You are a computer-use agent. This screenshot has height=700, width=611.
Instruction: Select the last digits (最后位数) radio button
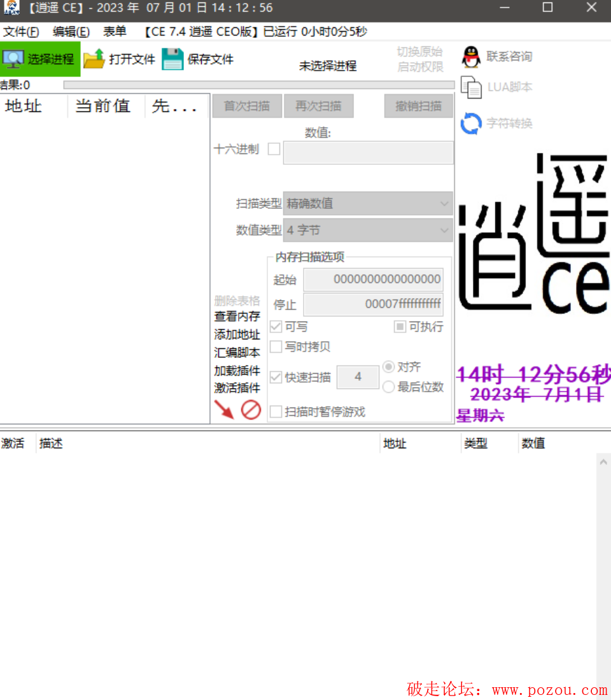388,387
